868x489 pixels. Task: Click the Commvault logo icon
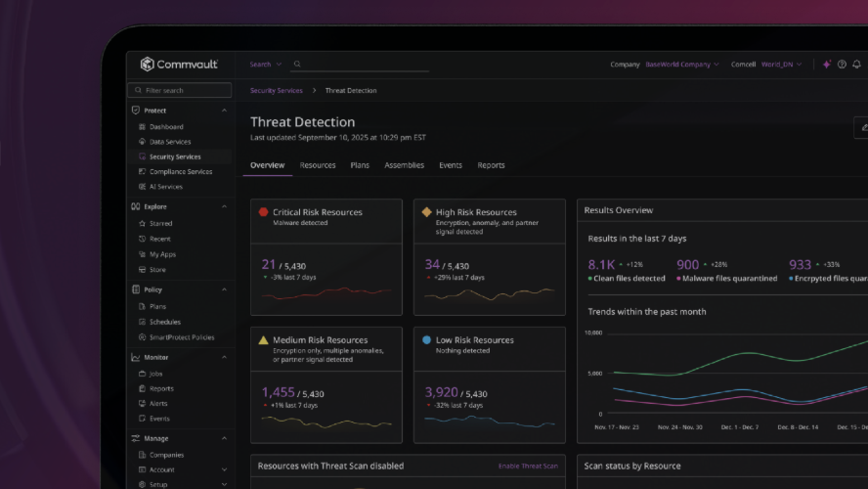[148, 65]
